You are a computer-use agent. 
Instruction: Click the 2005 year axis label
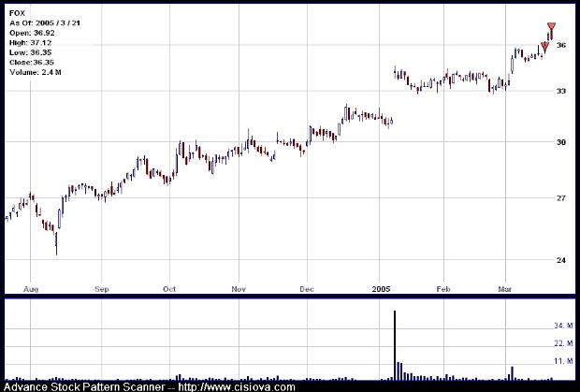tap(381, 289)
